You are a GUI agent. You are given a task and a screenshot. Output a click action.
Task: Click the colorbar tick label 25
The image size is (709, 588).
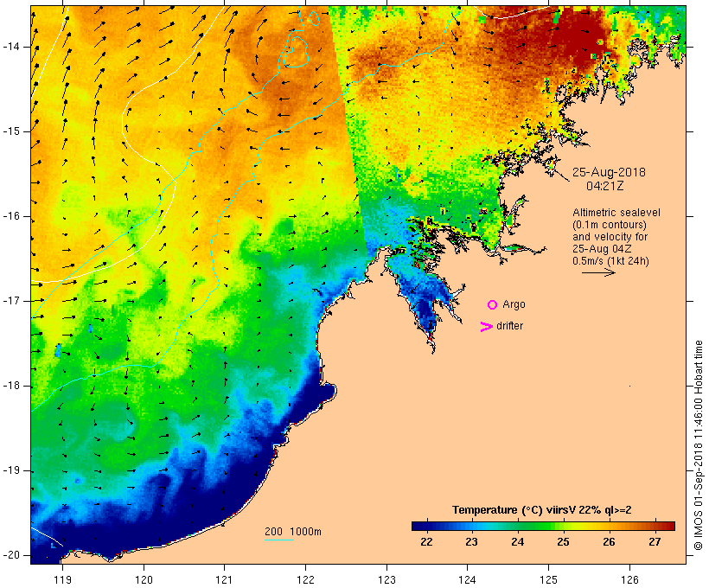pyautogui.click(x=563, y=542)
